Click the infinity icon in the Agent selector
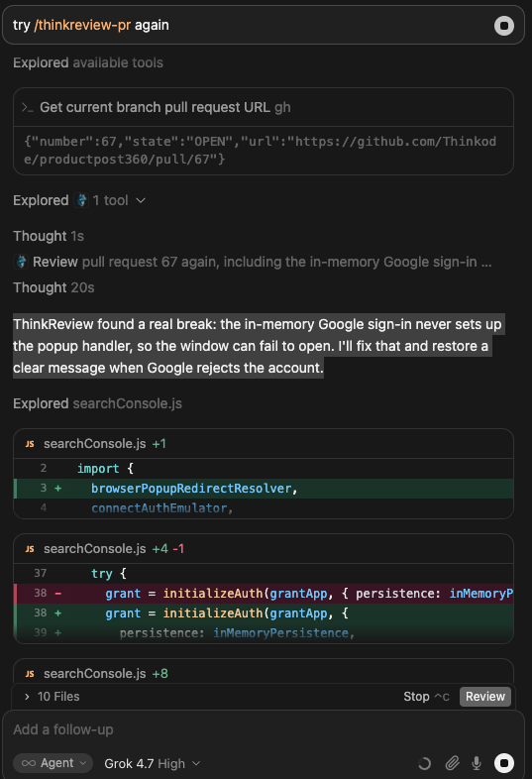The width and height of the screenshot is (532, 779). (29, 763)
